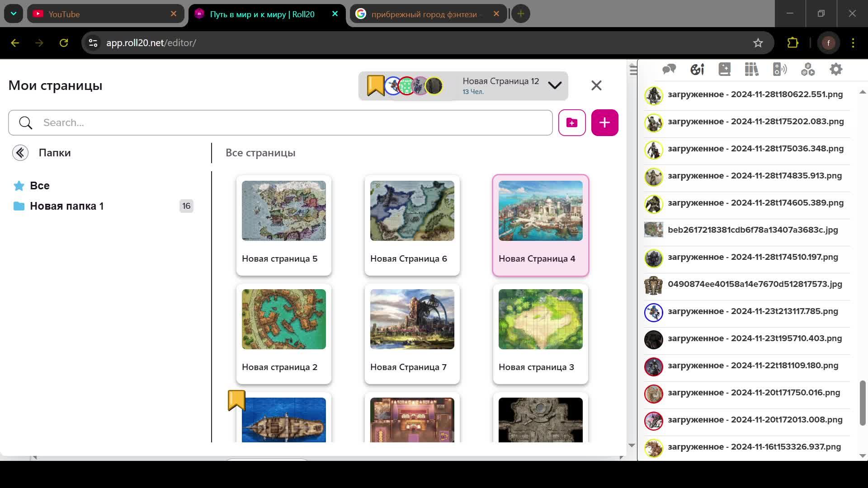The width and height of the screenshot is (868, 488).
Task: Switch to the прибрежный город фэнтези tab
Action: point(424,14)
